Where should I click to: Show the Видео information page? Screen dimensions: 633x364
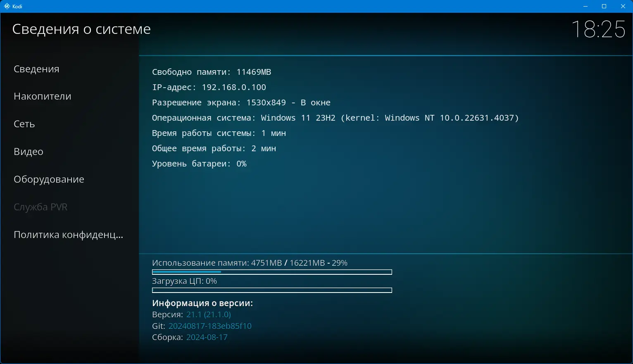point(69,152)
